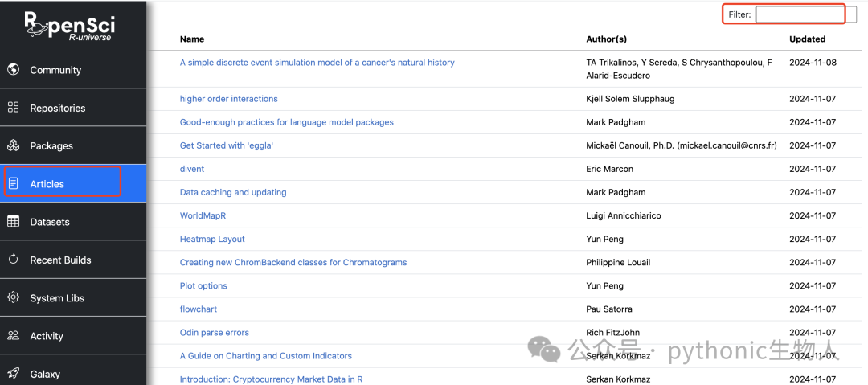Open article 'higher order interactions'
The image size is (868, 385).
tap(228, 99)
